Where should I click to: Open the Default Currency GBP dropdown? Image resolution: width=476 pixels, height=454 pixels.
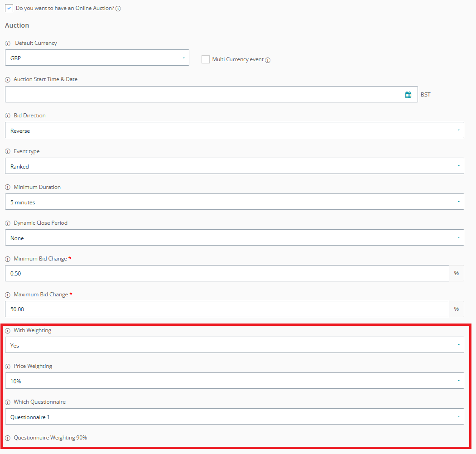97,58
